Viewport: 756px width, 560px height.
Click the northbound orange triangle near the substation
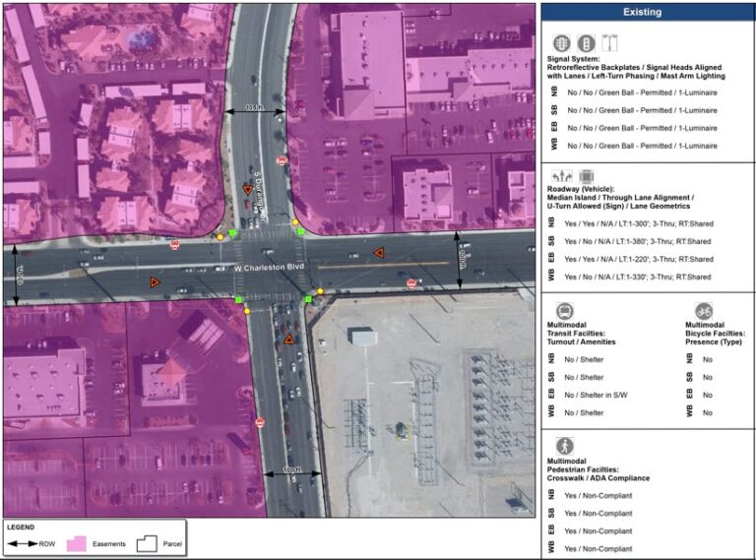point(288,340)
